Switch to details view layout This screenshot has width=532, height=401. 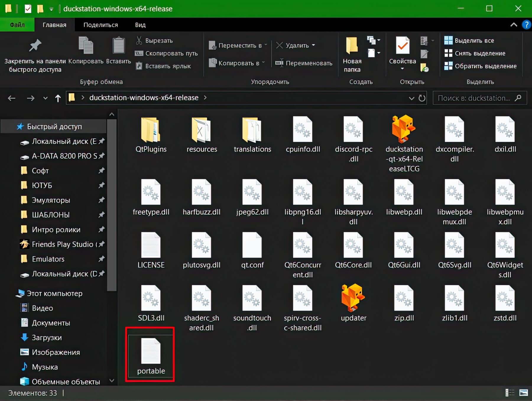tap(510, 393)
